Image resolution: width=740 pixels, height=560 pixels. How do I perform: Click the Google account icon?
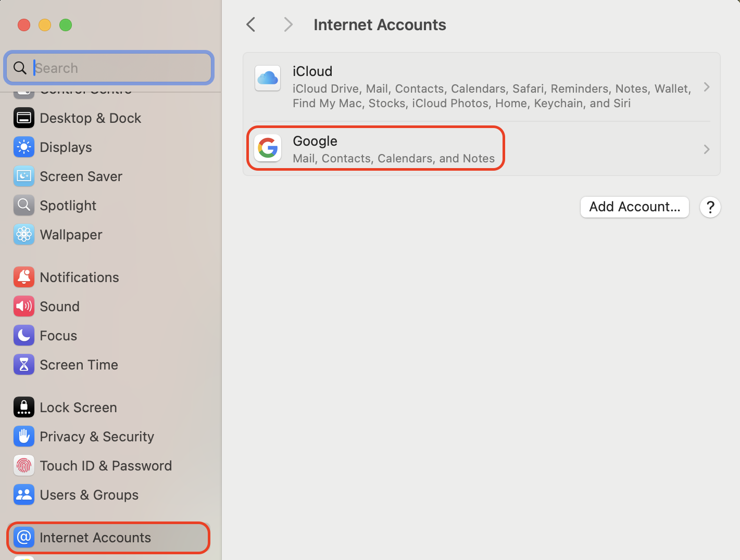267,148
